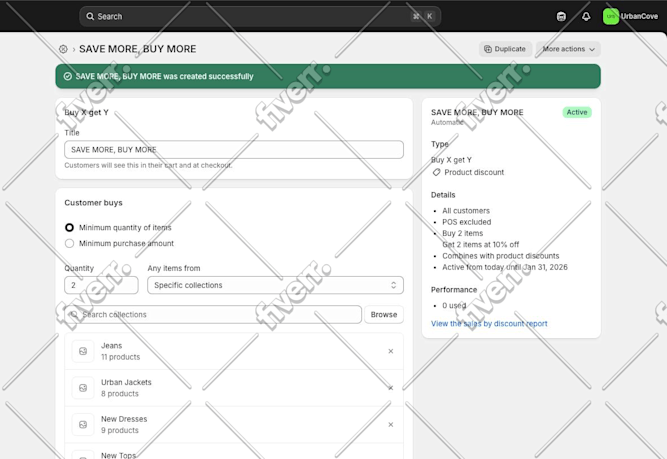Open the Specific collections dropdown
667x459 pixels.
click(275, 285)
